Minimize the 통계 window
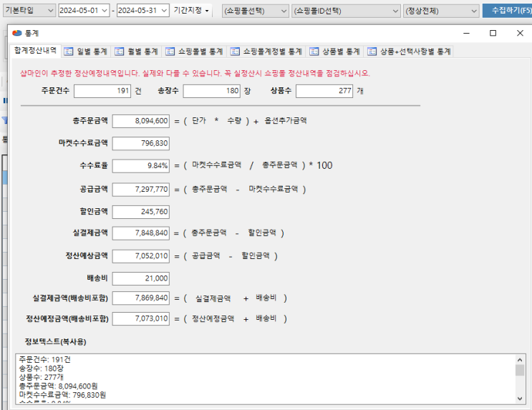 click(467, 33)
